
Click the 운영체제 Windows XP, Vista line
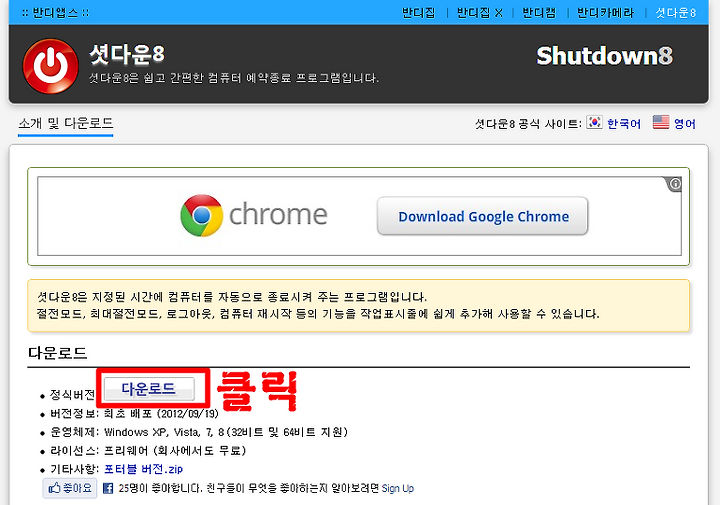[x=199, y=432]
